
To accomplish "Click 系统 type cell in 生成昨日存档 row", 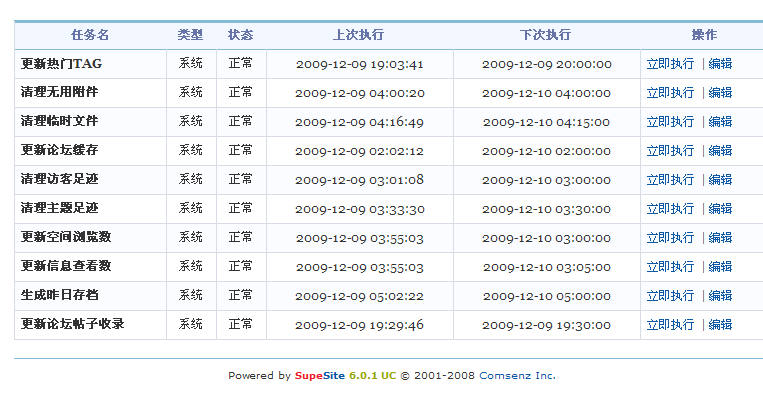I will (191, 295).
